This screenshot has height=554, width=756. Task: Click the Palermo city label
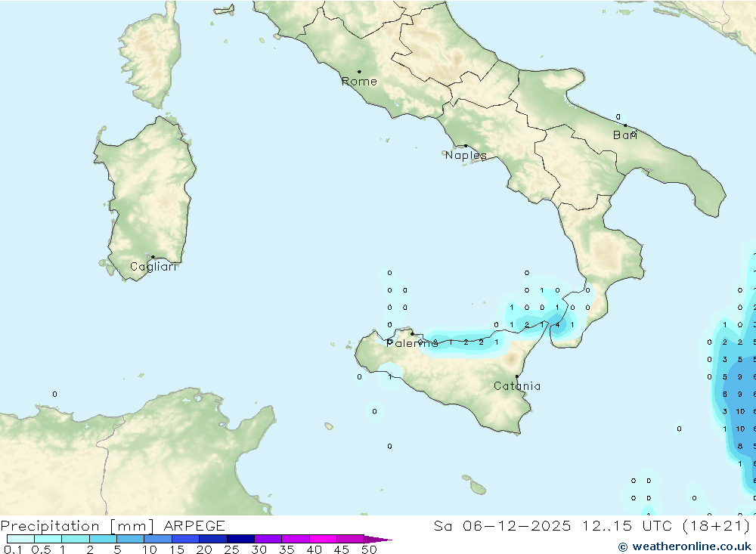point(412,343)
